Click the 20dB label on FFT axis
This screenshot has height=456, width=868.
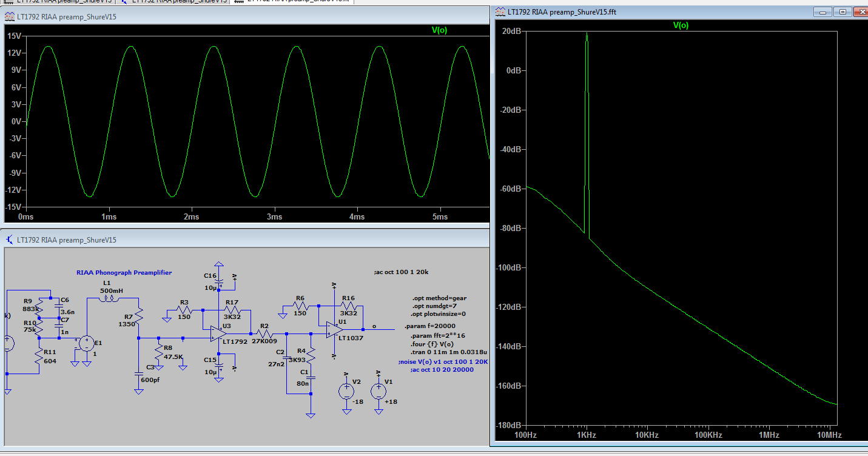click(x=513, y=32)
